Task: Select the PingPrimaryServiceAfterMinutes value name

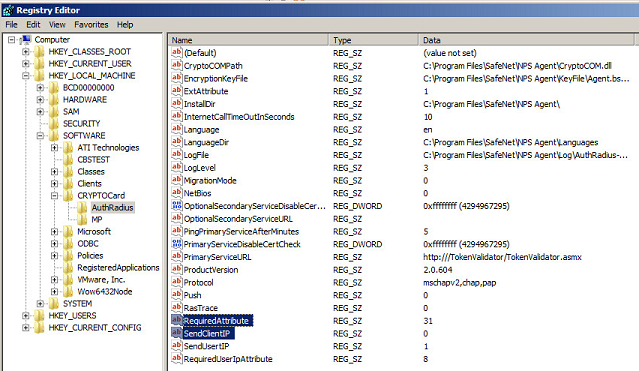Action: 241,231
